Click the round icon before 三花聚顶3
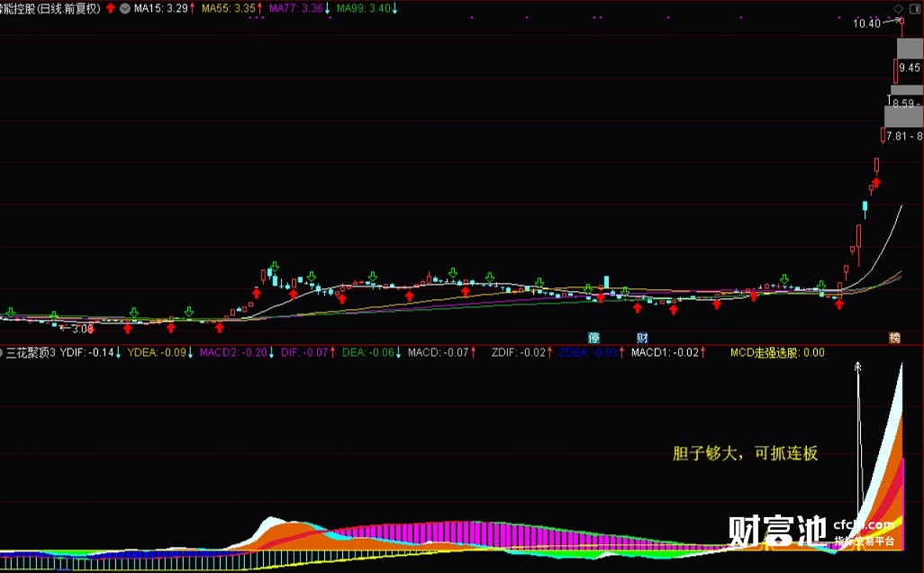924x573 pixels. pyautogui.click(x=2, y=353)
